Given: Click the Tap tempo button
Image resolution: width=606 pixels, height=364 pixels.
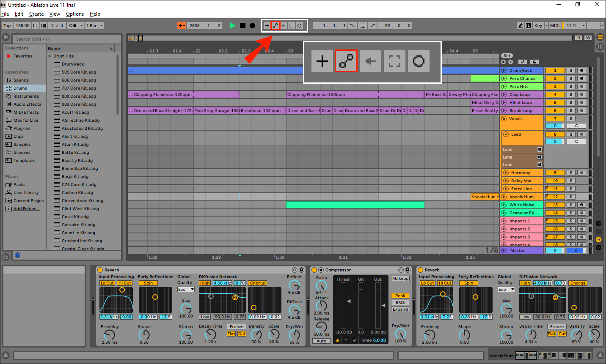Looking at the screenshot, I should tap(7, 25).
